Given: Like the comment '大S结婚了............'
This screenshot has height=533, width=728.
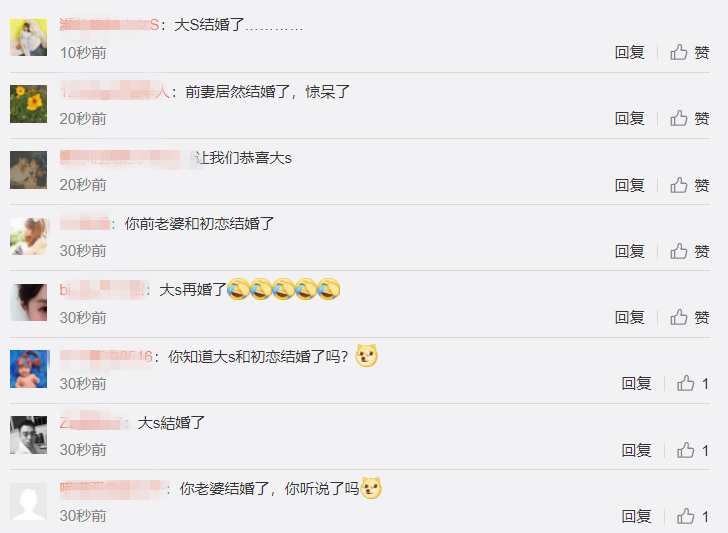Looking at the screenshot, I should pyautogui.click(x=689, y=52).
